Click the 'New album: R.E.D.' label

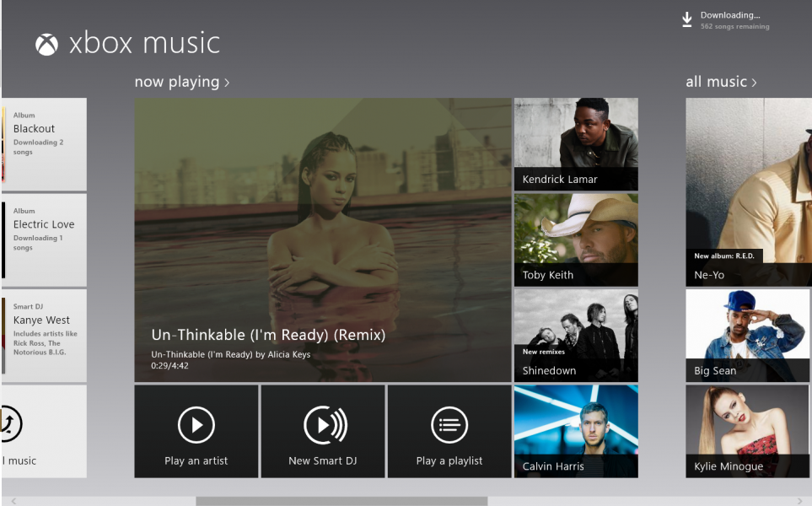click(x=724, y=256)
